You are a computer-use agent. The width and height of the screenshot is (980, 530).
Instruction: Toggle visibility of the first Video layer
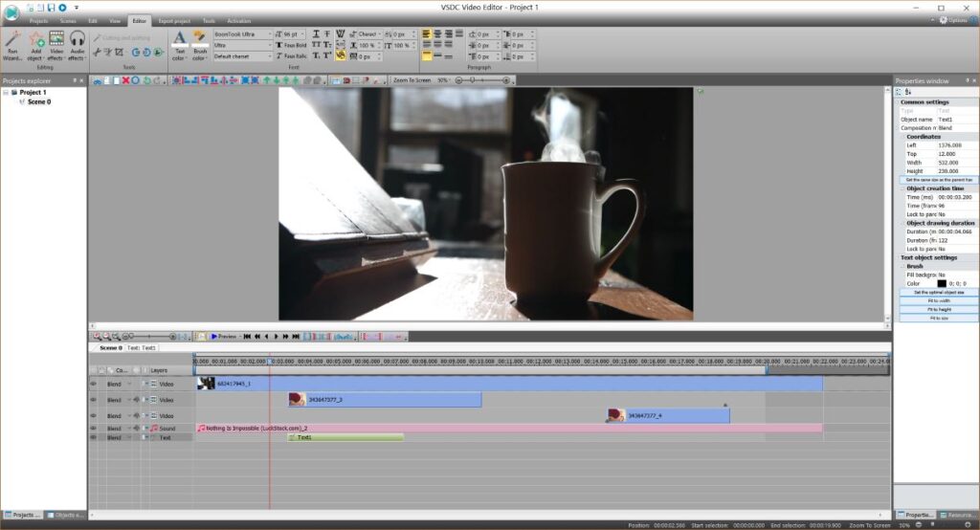94,384
